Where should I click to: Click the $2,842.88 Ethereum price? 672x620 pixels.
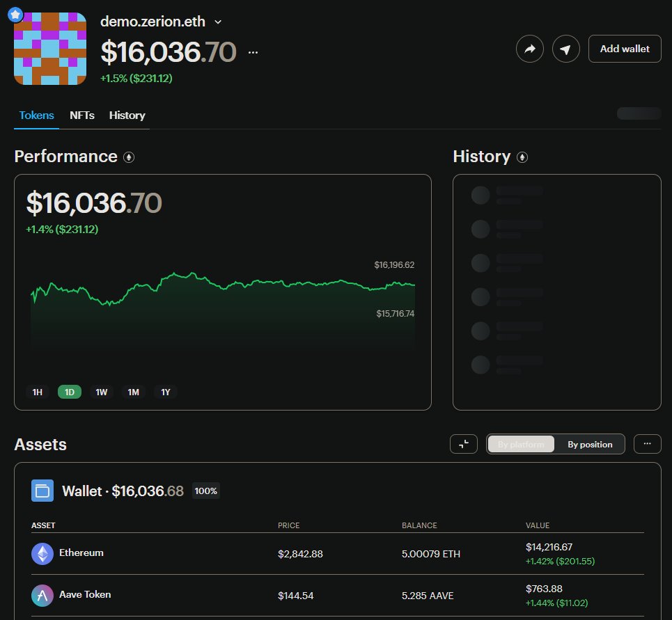click(300, 554)
